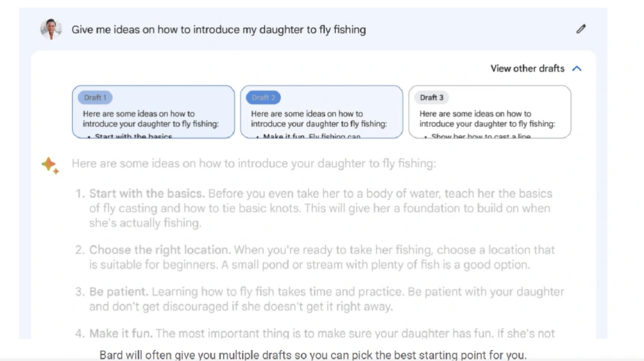Viewport: 644px width, 361px height.
Task: Collapse the drafts with the chevron arrow
Action: click(x=576, y=69)
